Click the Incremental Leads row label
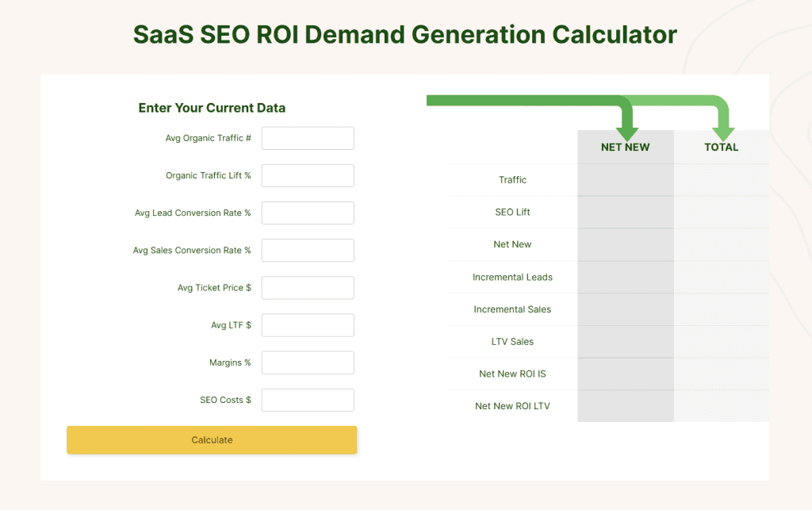 pyautogui.click(x=512, y=277)
